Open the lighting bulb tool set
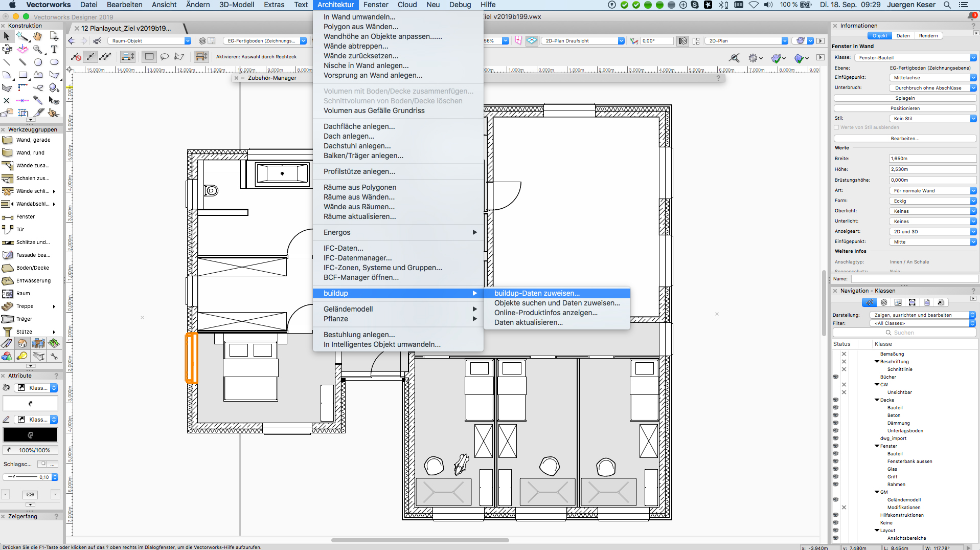Screen dimensions: 980x550 [x=22, y=356]
